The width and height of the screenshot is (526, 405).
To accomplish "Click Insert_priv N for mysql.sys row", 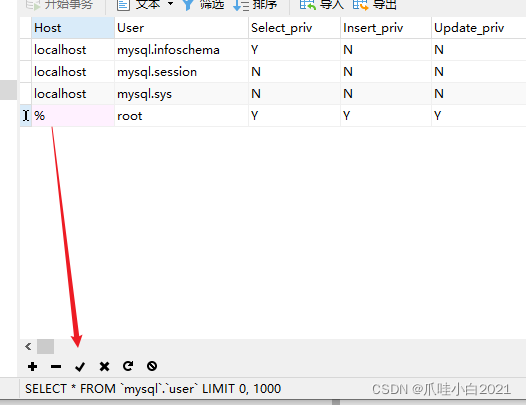I will (x=386, y=94).
